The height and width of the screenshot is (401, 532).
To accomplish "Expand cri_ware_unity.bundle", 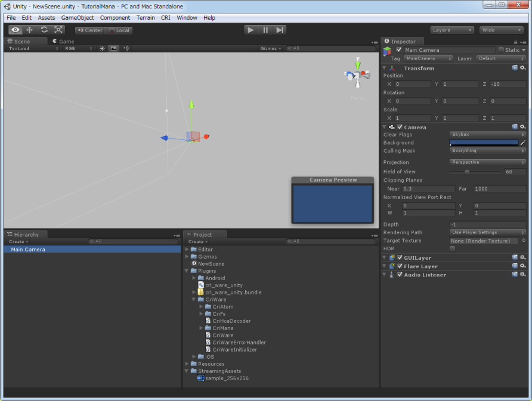I will coord(194,292).
